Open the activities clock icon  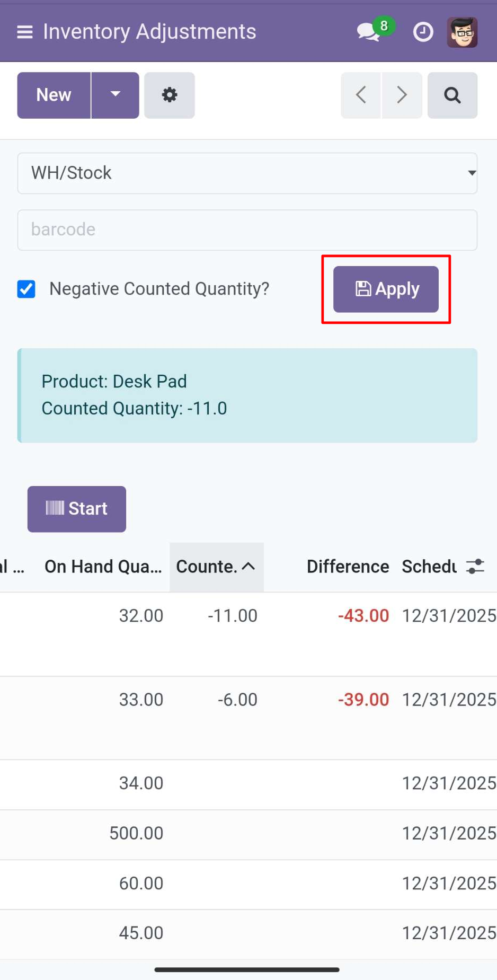(x=423, y=32)
